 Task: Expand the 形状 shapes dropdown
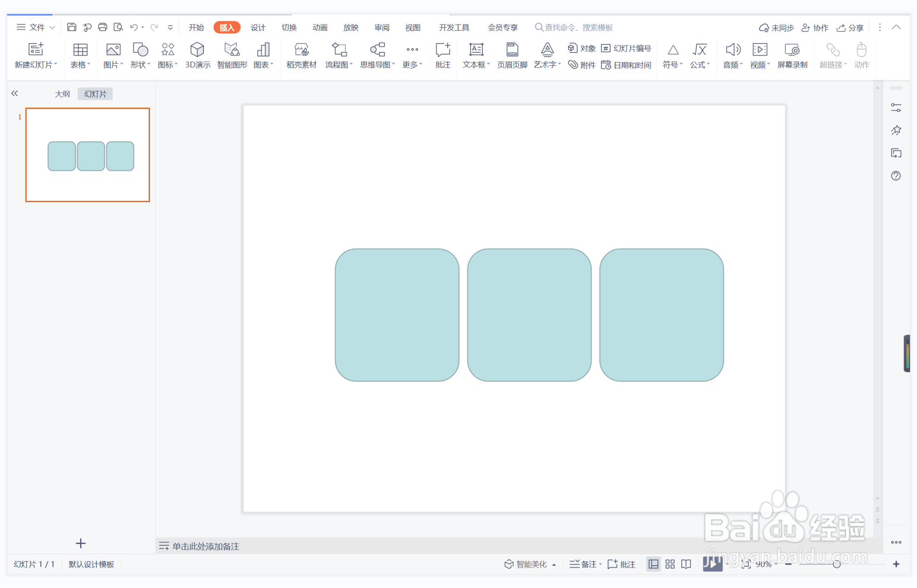[140, 55]
